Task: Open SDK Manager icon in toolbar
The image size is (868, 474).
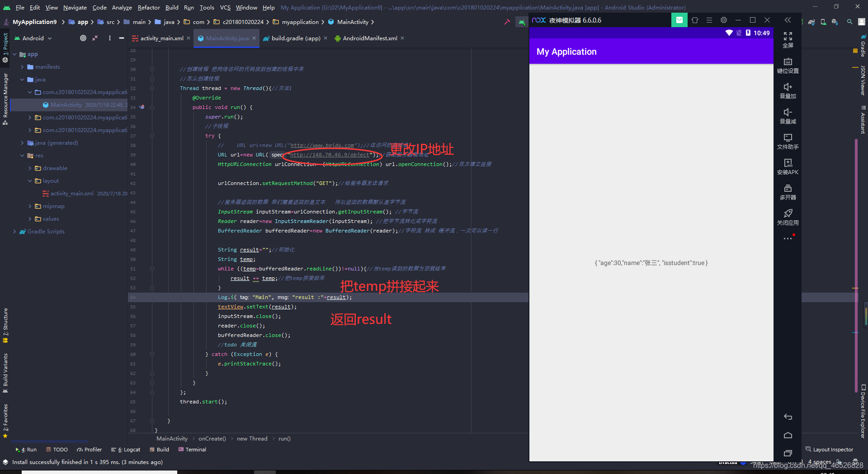Action: pos(835,22)
